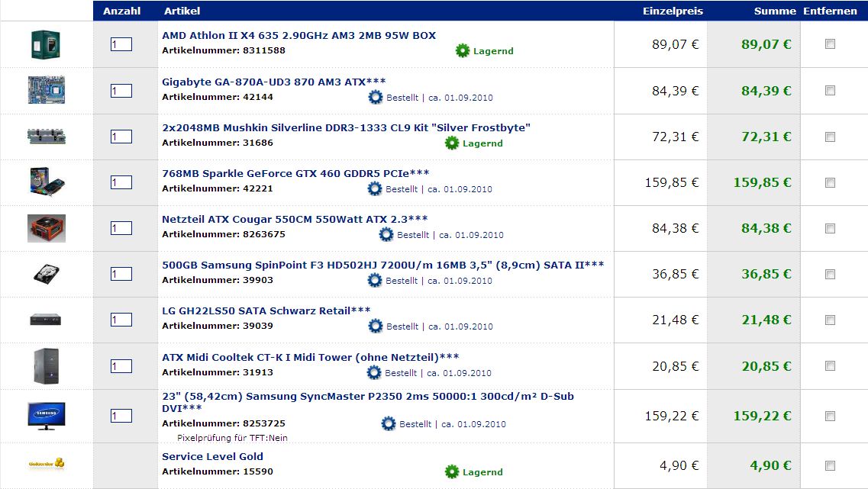Open the LG DVD drive thumbnail
This screenshot has height=489, width=868.
click(45, 319)
